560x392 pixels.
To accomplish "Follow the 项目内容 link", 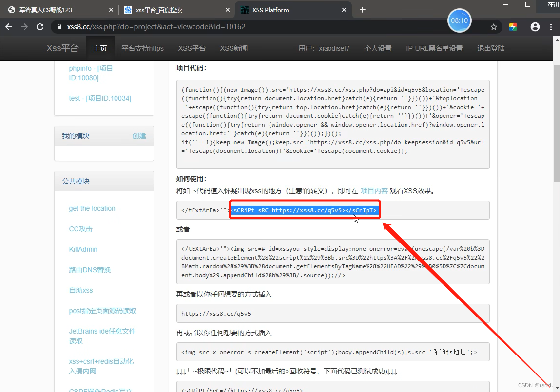I will pos(374,191).
